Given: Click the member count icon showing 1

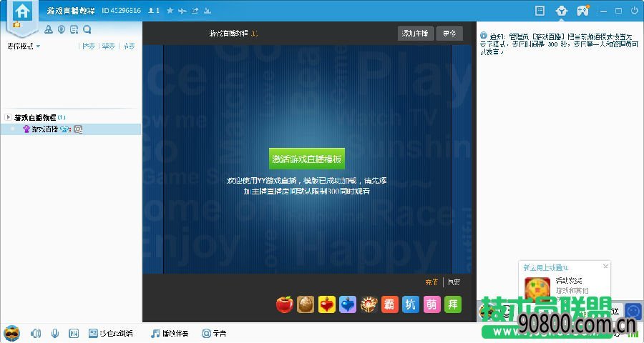Looking at the screenshot, I should point(154,11).
